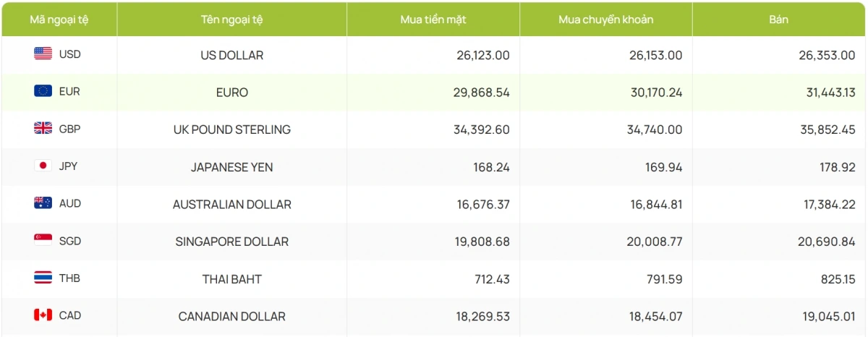868x337 pixels.
Task: Click the UK POUND STERLING name cell
Action: pyautogui.click(x=231, y=130)
